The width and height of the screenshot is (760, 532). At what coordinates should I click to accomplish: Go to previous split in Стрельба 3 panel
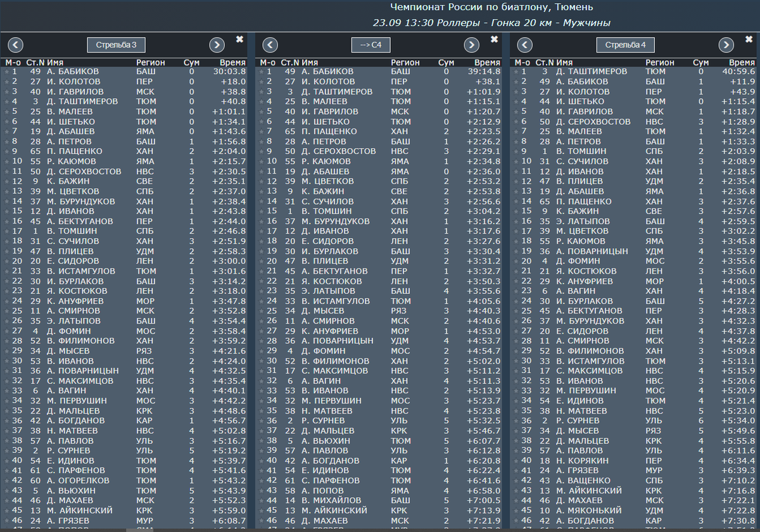click(x=16, y=45)
